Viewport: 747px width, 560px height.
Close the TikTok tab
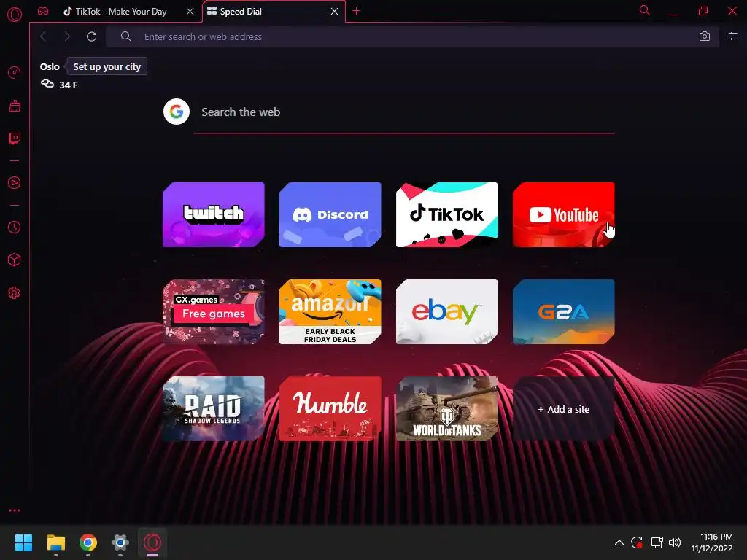point(190,12)
